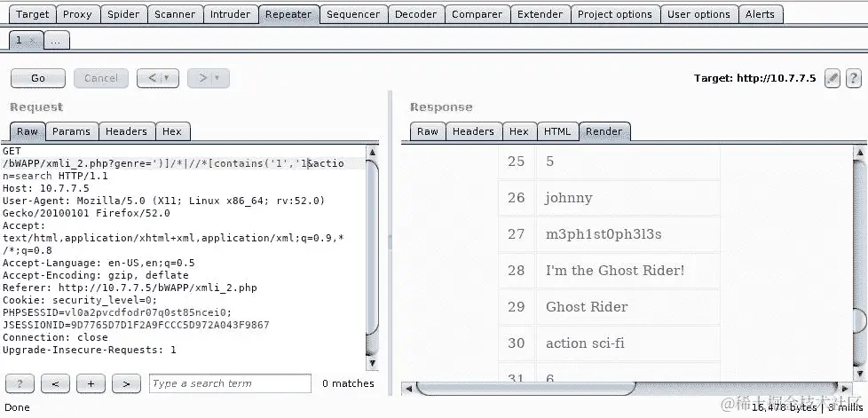The width and height of the screenshot is (868, 418).
Task: Click request search help button
Action: click(20, 383)
